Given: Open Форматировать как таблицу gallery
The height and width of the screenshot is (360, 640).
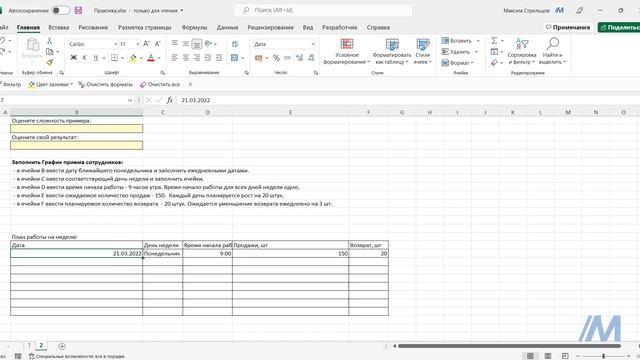Looking at the screenshot, I should (x=392, y=51).
